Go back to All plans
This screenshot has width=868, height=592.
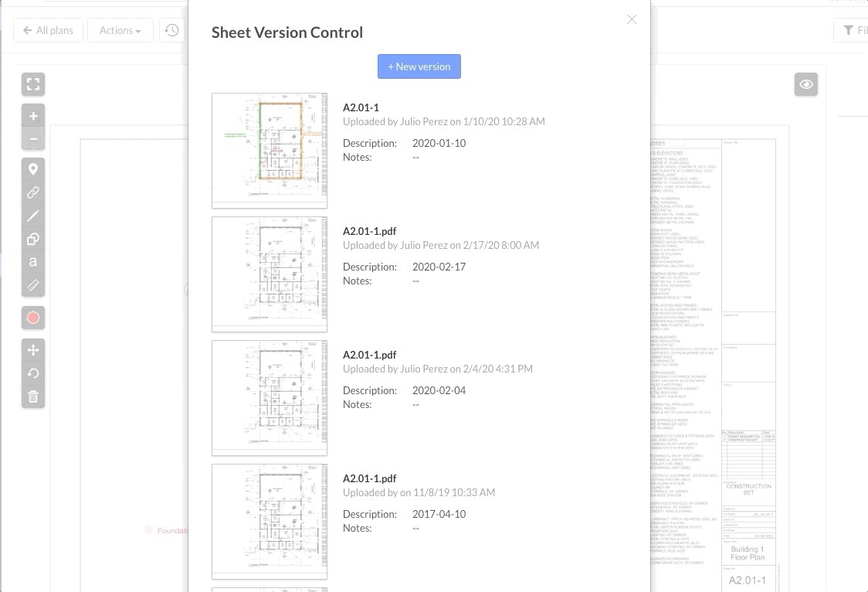pyautogui.click(x=48, y=30)
